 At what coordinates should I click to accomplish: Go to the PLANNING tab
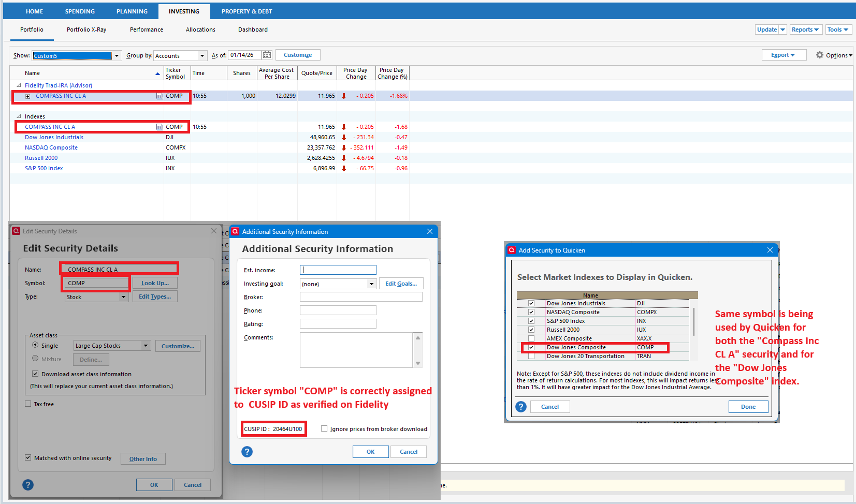132,11
